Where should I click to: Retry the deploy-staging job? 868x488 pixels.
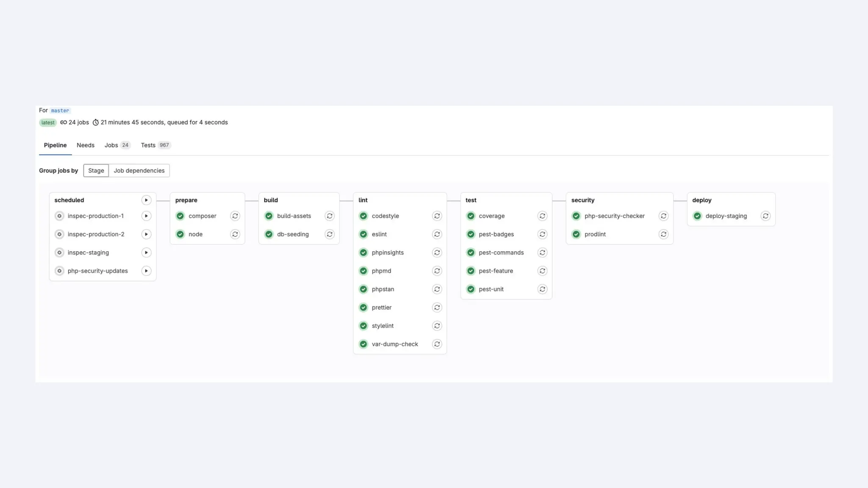coord(765,216)
